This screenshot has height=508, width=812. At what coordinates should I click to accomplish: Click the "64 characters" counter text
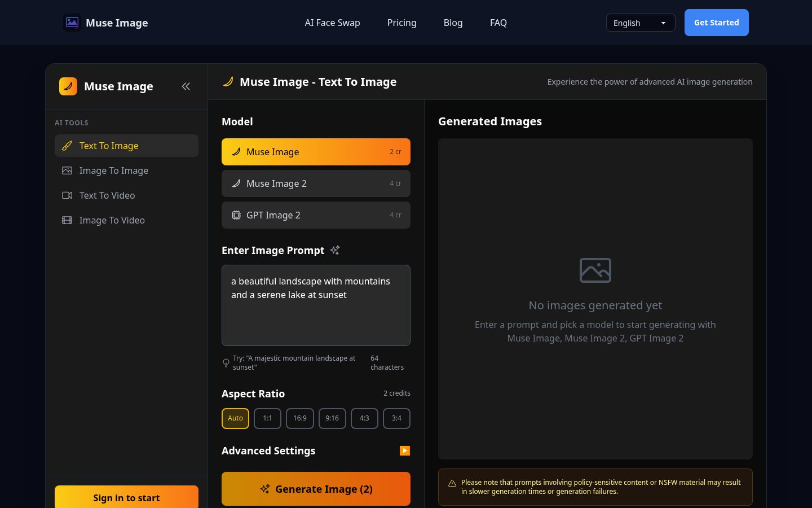(x=387, y=363)
